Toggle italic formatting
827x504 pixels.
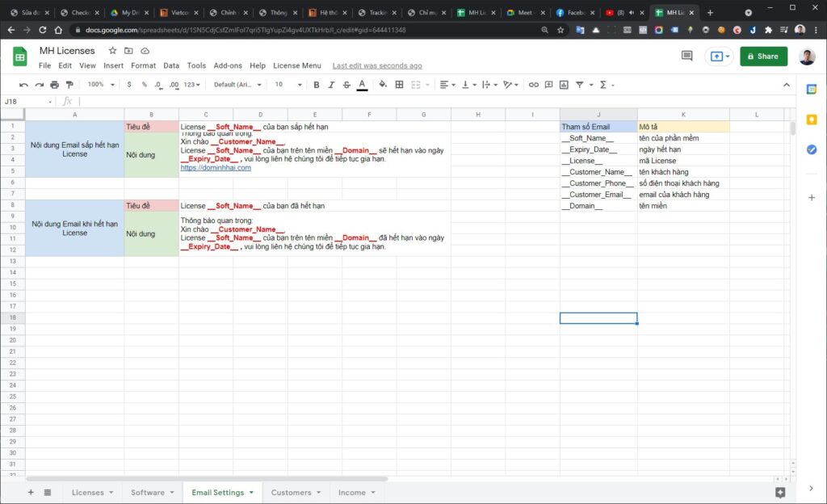pos(331,85)
